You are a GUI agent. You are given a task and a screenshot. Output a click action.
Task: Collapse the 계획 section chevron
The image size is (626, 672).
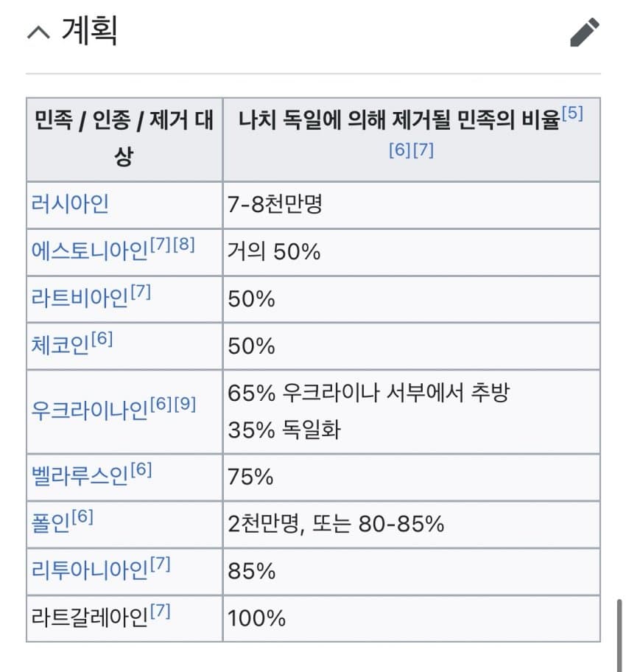[x=38, y=32]
